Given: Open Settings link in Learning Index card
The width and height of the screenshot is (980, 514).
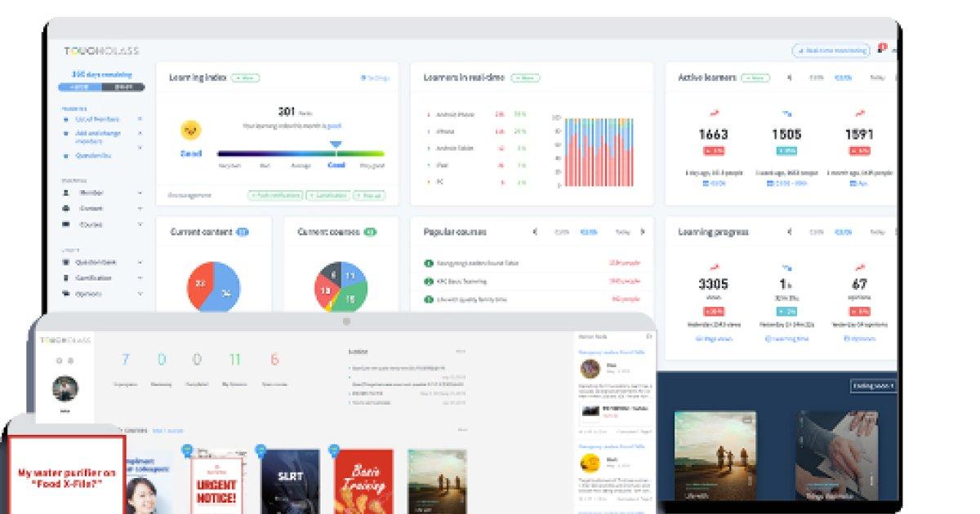Looking at the screenshot, I should tap(375, 78).
